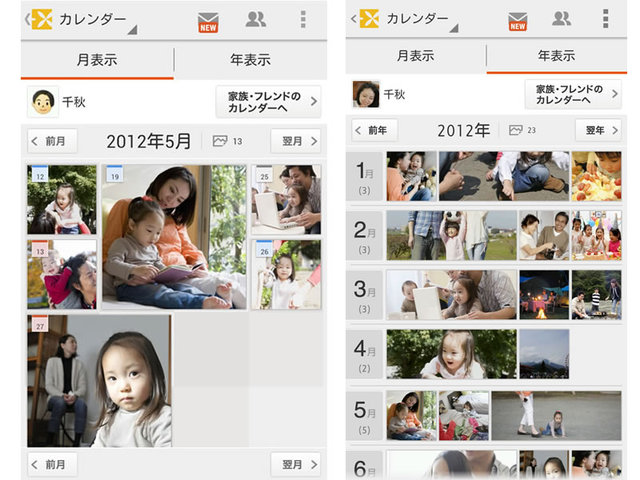
Task: Open 5月 wide photo of crawling toddler
Action: click(556, 416)
